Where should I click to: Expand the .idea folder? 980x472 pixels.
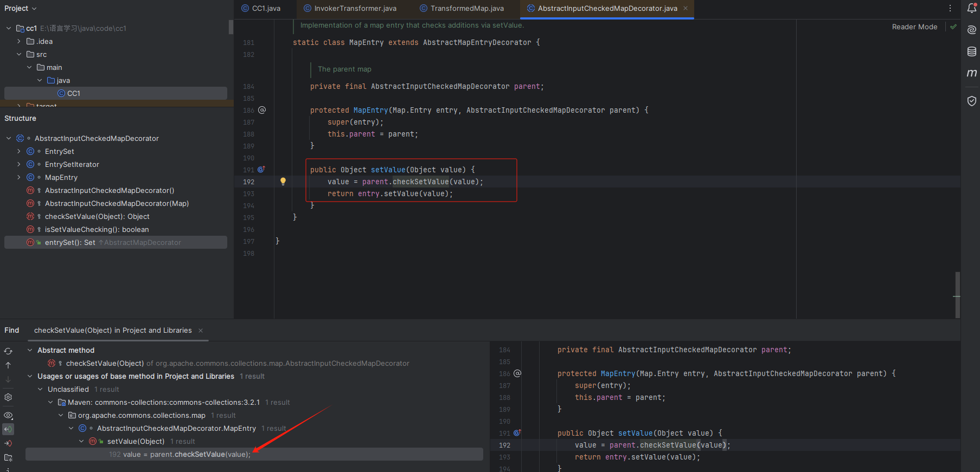point(19,41)
